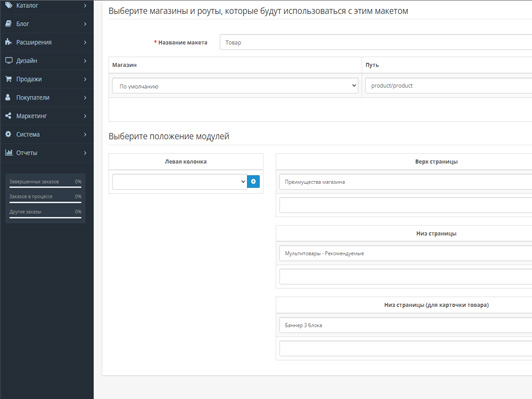Viewport: 532px width, 399px height.
Task: Open the Каталог sidebar menu
Action: 47,5
